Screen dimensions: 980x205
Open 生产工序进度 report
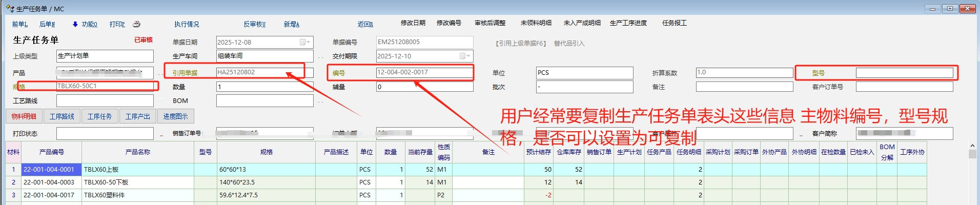point(628,23)
